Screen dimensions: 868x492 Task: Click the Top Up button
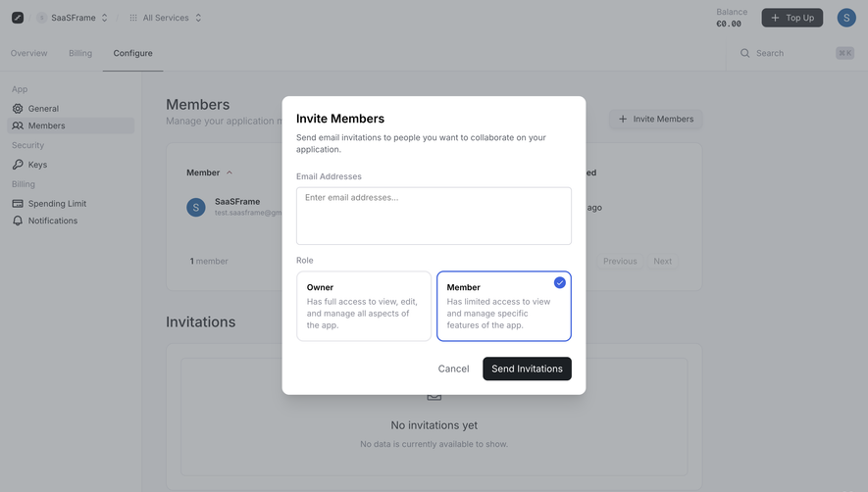[x=792, y=18]
